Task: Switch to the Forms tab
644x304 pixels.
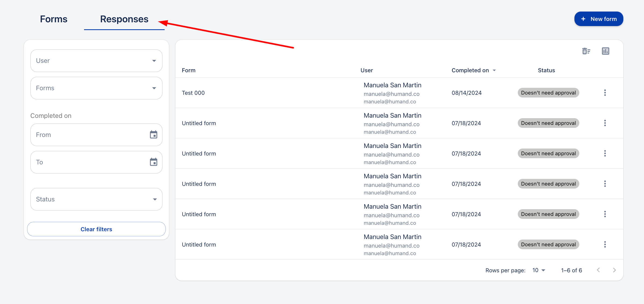Action: tap(54, 19)
